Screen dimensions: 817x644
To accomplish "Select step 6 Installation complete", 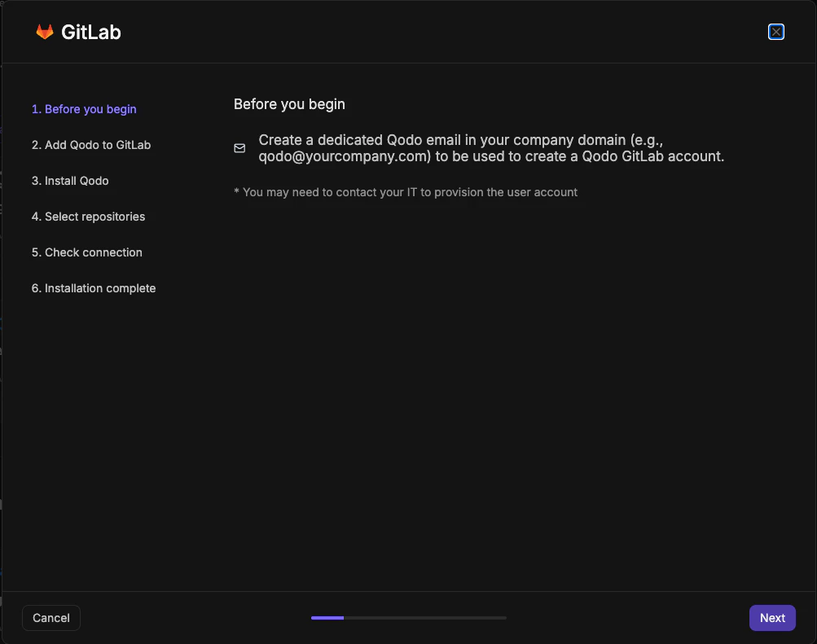I will 94,288.
